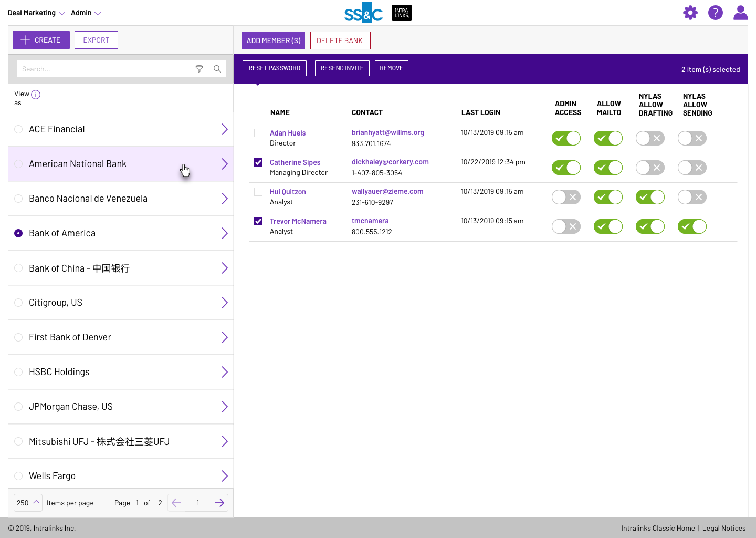Select Wells Fargo radio button
The height and width of the screenshot is (538, 756).
(18, 476)
